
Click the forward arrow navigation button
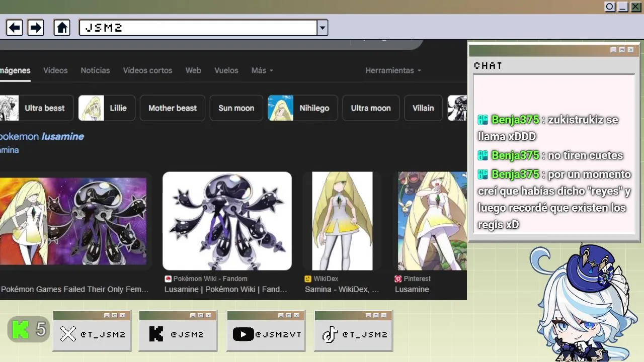[36, 28]
